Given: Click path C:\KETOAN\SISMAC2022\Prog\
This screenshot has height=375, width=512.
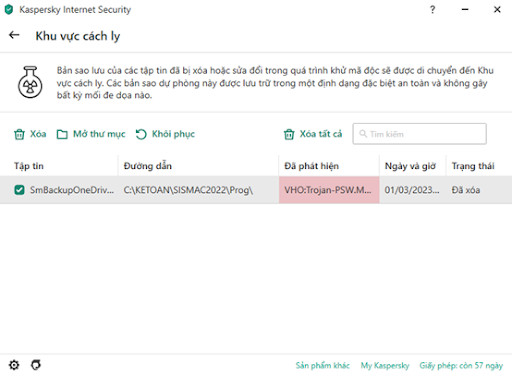Looking at the screenshot, I should [188, 190].
